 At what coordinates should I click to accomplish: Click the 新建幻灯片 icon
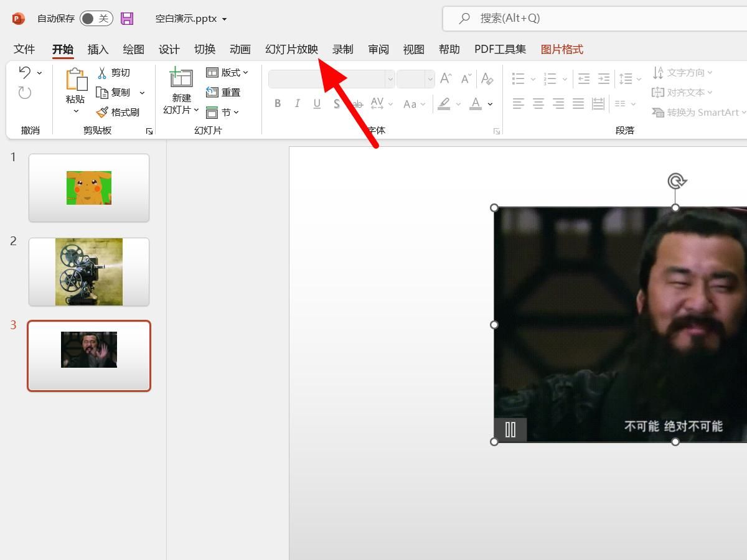(x=181, y=78)
